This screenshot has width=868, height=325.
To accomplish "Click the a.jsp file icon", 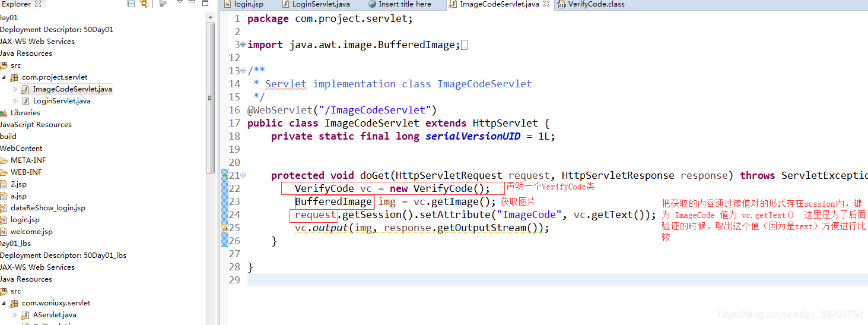I will tap(4, 196).
